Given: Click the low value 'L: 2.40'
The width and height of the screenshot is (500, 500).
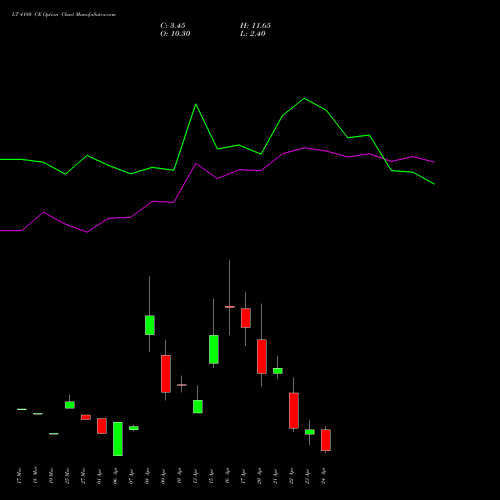Looking at the screenshot, I should 253,34.
